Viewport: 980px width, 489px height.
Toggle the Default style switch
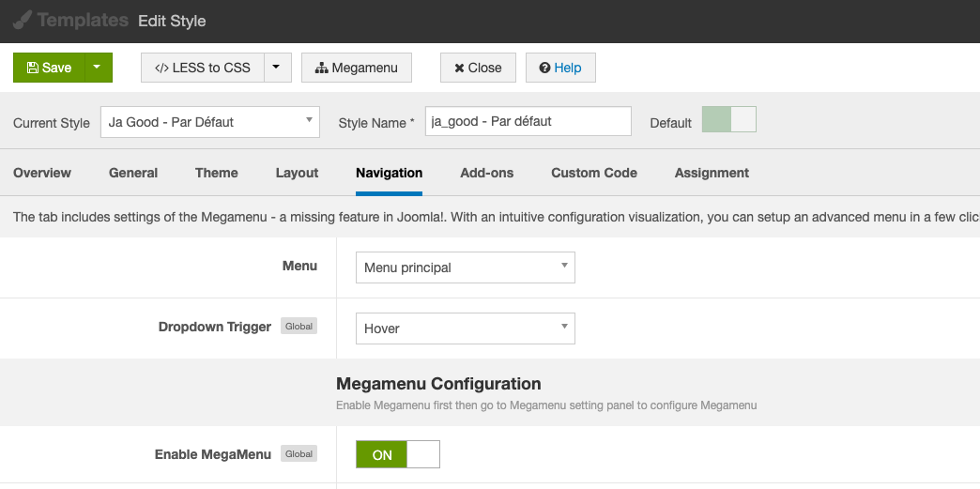728,120
